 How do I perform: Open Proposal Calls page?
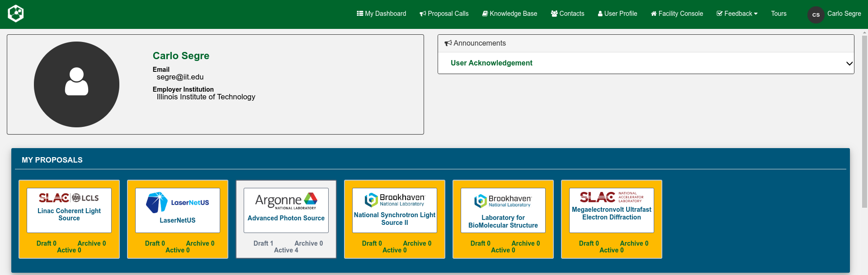[x=444, y=14]
